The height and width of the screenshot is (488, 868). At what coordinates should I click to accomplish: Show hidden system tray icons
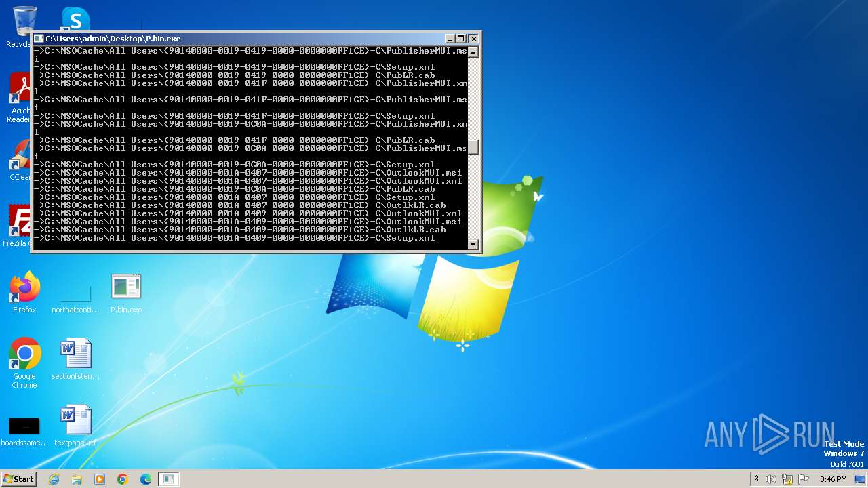pos(756,479)
